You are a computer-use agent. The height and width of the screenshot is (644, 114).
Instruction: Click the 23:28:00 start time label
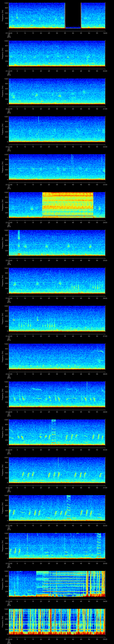(9, 412)
